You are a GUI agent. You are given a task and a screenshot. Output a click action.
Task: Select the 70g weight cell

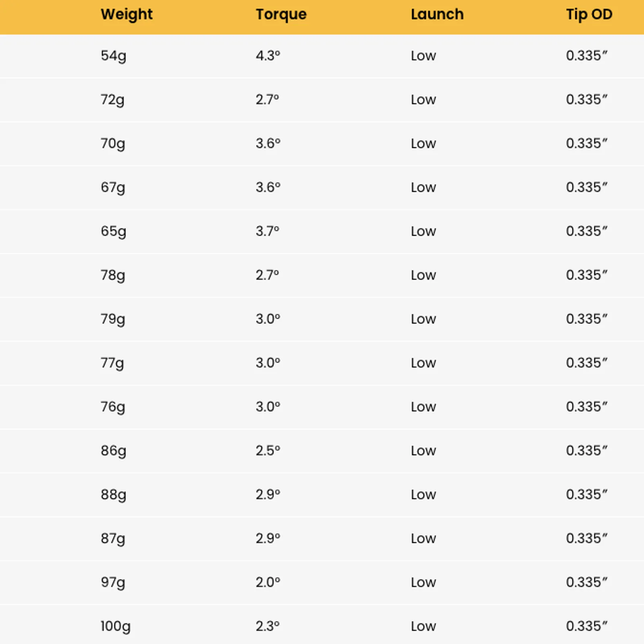(x=113, y=144)
